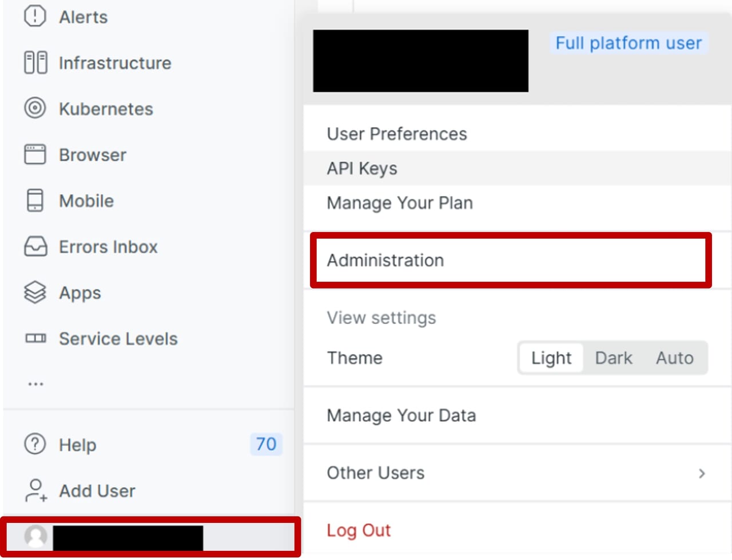732x560 pixels.
Task: Click the Help notification count badge
Action: click(x=266, y=444)
